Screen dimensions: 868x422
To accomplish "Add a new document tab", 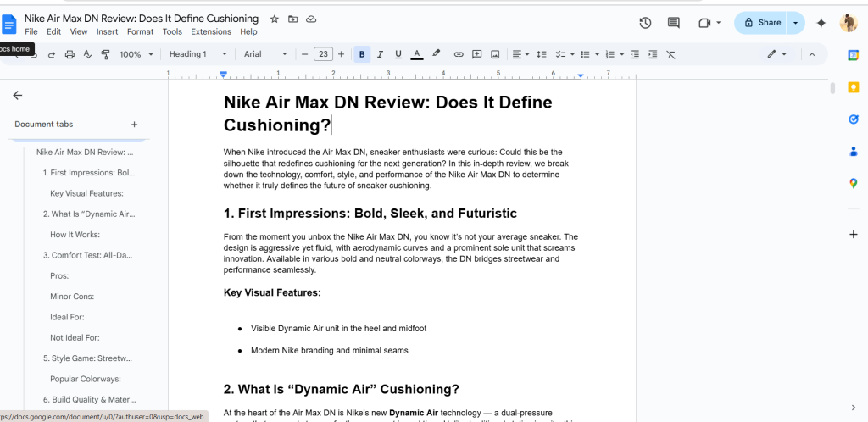I will click(134, 125).
